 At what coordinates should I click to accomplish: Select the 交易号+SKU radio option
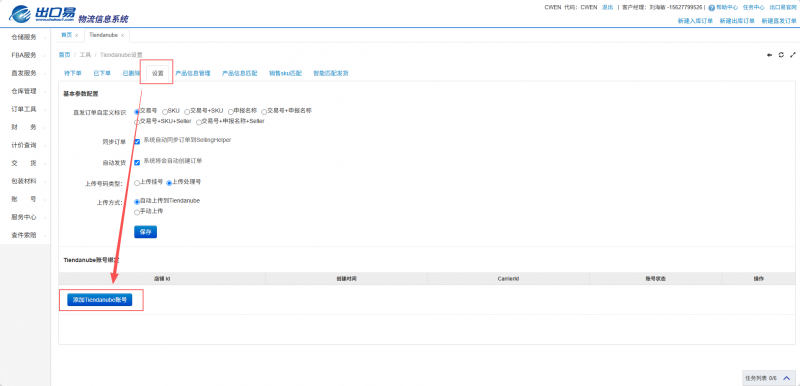(187, 112)
